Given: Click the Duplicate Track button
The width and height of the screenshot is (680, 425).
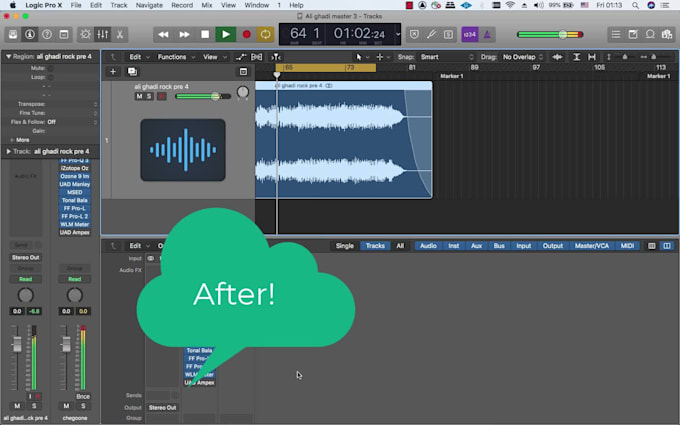Looking at the screenshot, I should (x=132, y=72).
